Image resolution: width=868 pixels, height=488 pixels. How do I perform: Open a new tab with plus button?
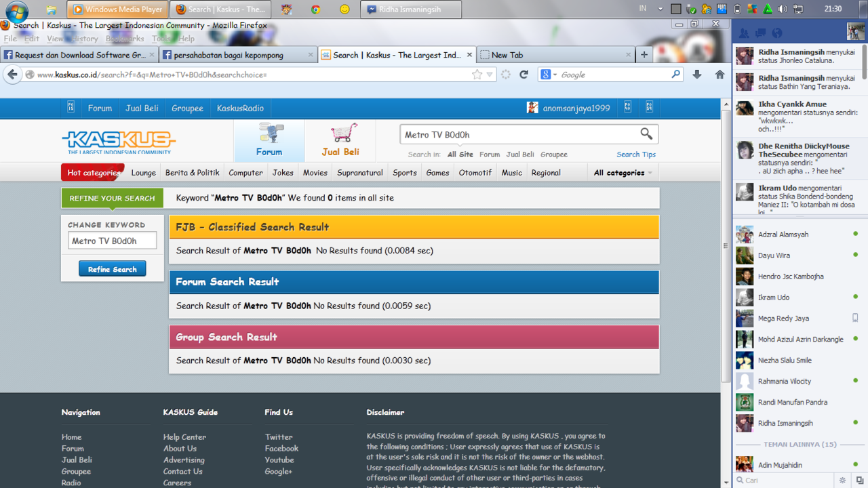644,55
